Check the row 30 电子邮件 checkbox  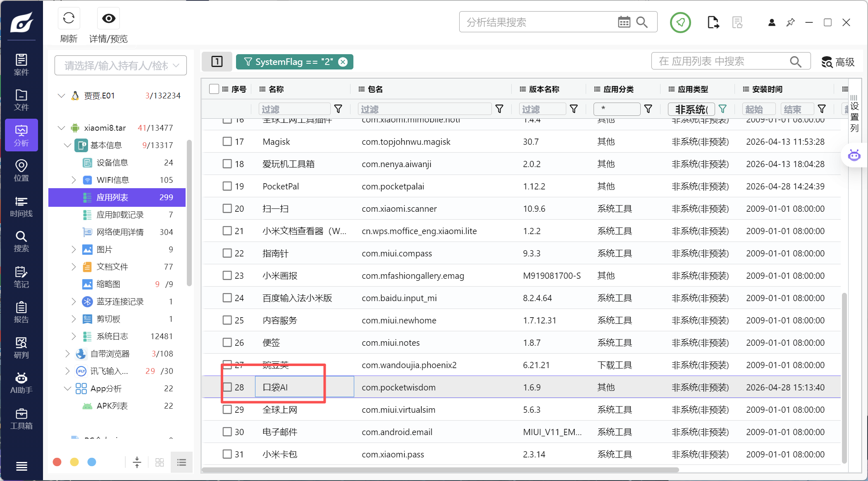pyautogui.click(x=227, y=432)
